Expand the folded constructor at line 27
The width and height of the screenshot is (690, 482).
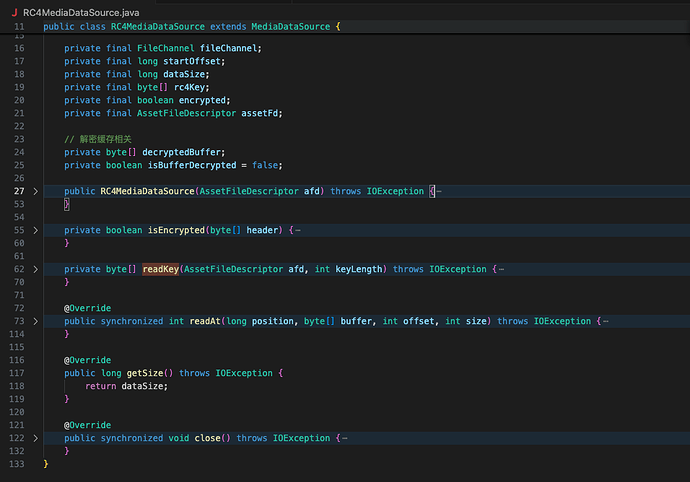coord(36,191)
